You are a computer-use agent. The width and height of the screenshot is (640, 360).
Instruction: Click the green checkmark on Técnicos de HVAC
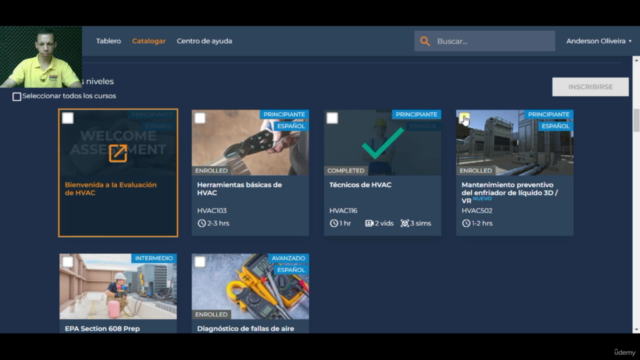click(383, 143)
